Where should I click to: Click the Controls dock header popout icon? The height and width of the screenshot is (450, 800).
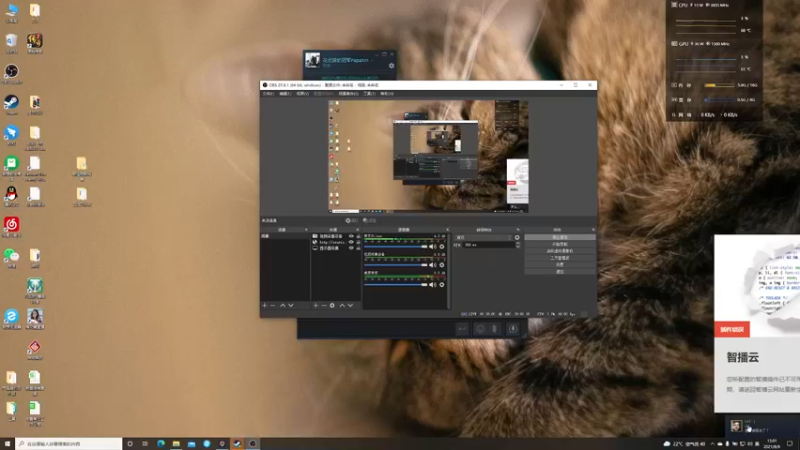click(593, 230)
